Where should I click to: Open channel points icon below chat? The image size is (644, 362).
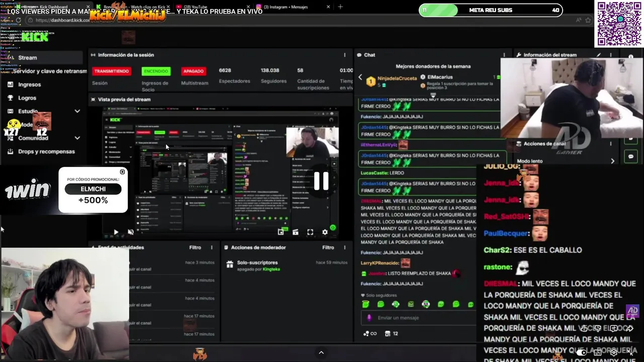point(370,333)
